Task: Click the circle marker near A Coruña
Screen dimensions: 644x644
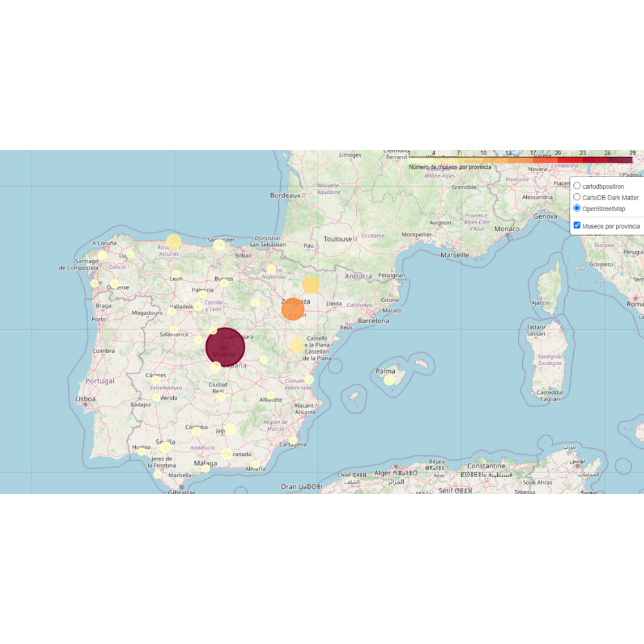Action: pos(102,255)
